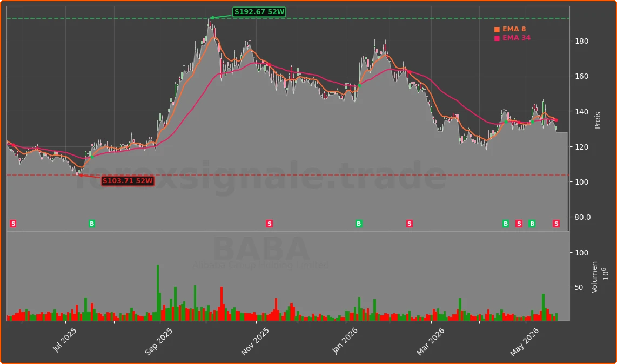
Task: Click the Nov 2025 date axis label
Action: [x=255, y=341]
